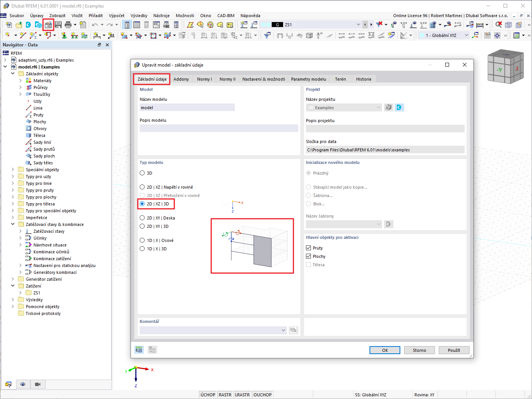Click the units and decimals icon in dialog
Image resolution: width=532 pixels, height=399 pixels.
pyautogui.click(x=139, y=350)
